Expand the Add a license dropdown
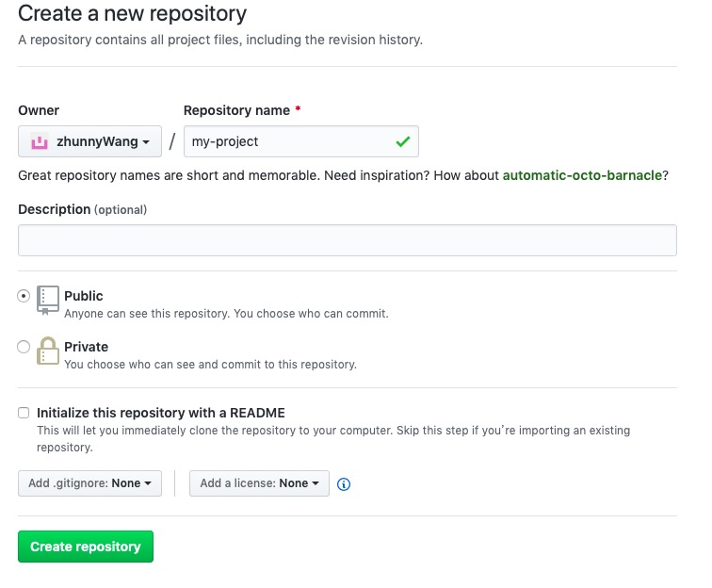This screenshot has width=712, height=588. pyautogui.click(x=259, y=483)
